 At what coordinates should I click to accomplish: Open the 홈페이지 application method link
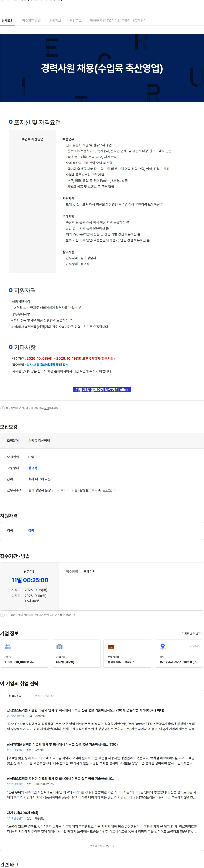coord(89,571)
